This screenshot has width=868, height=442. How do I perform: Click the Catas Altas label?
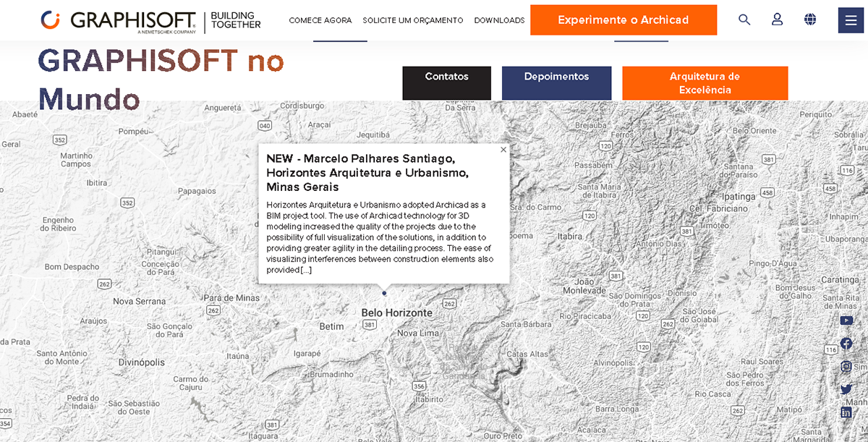tap(527, 354)
